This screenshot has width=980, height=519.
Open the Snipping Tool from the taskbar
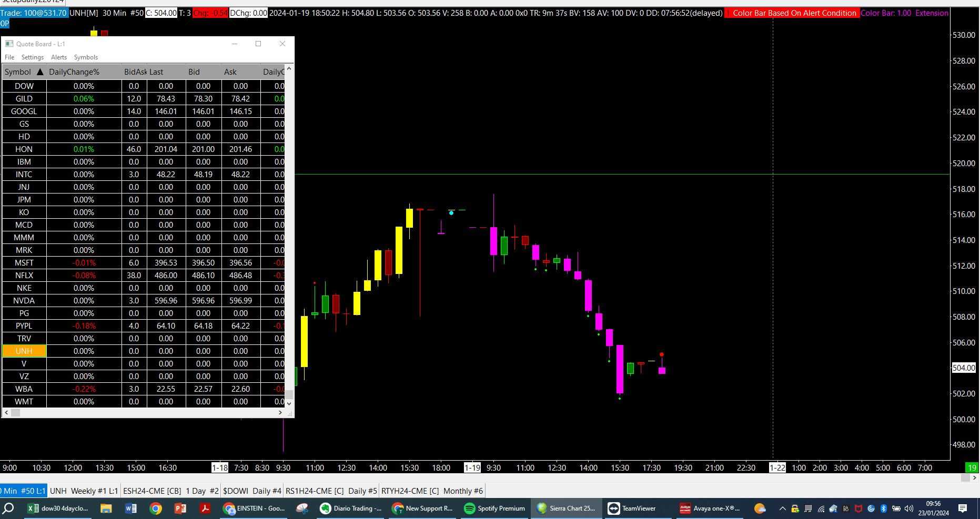point(302,508)
